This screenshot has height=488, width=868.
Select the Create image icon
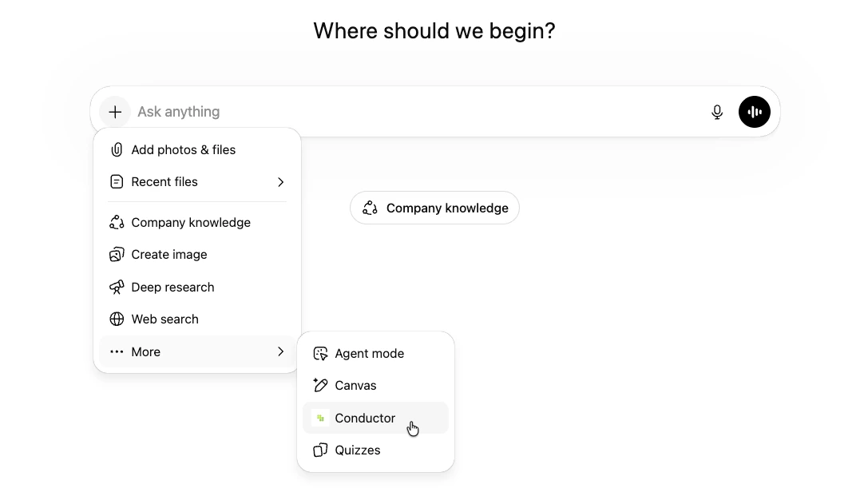click(x=116, y=254)
